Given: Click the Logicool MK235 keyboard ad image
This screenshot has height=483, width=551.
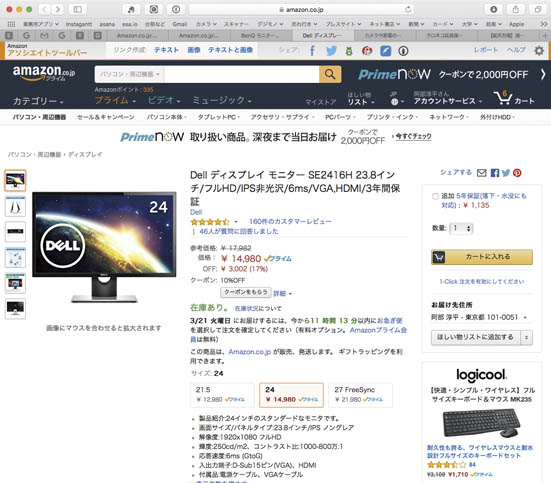Looking at the screenshot, I should 481,423.
